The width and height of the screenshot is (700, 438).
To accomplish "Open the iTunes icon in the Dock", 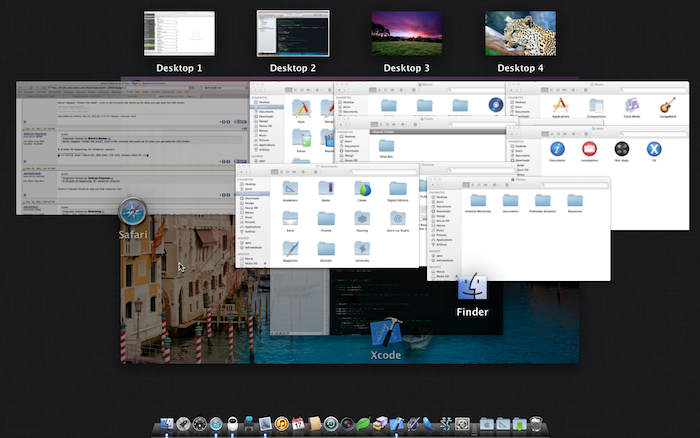I will pos(282,424).
